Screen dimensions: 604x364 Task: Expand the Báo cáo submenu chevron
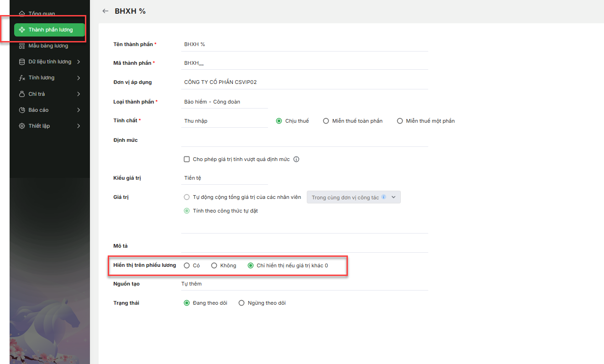(79, 110)
